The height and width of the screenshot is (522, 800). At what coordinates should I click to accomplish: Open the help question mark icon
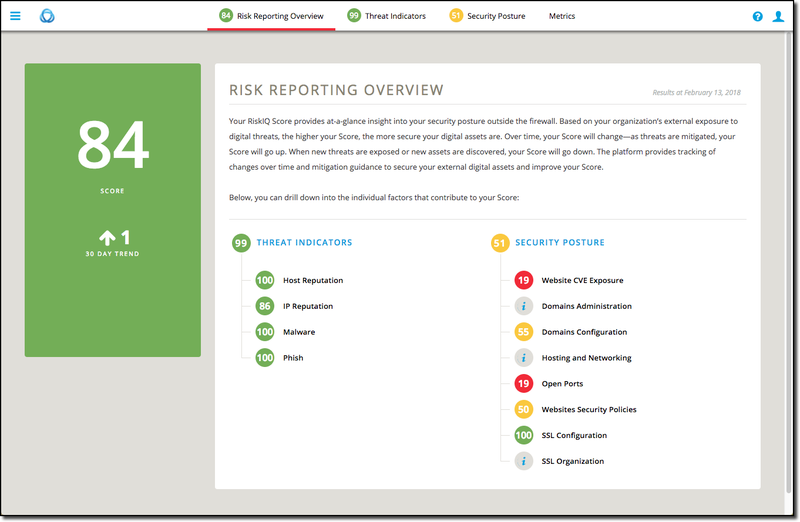point(757,16)
